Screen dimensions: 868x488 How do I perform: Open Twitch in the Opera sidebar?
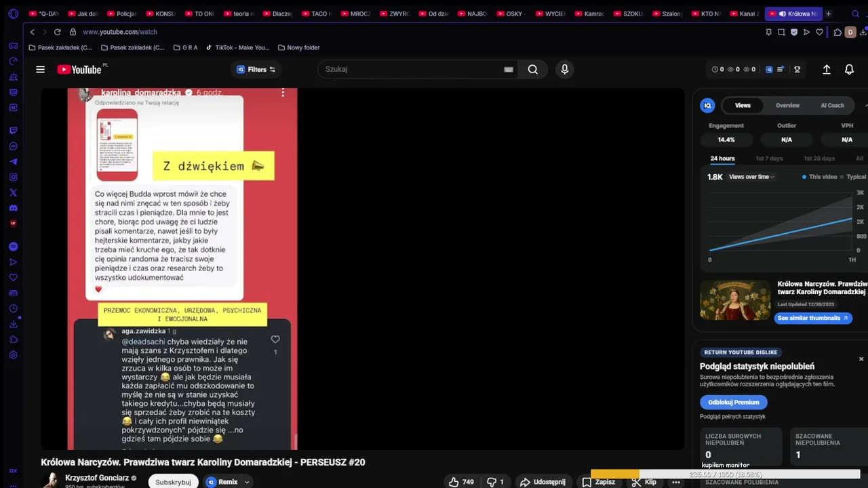coord(13,130)
